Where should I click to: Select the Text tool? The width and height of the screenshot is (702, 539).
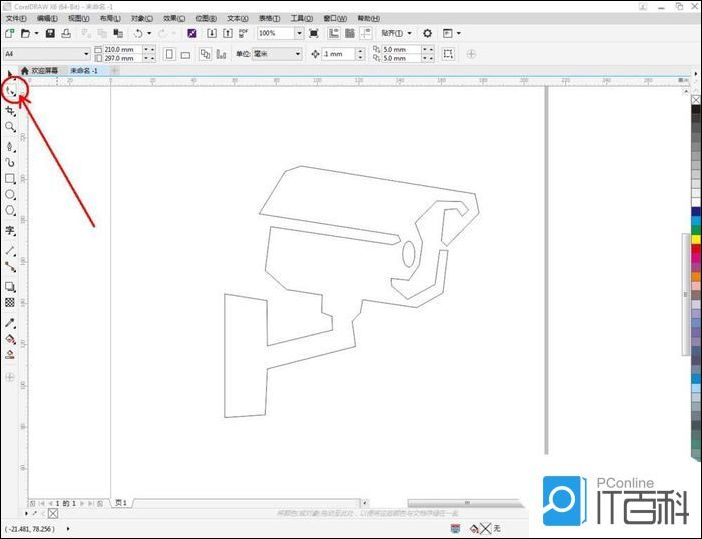11,230
